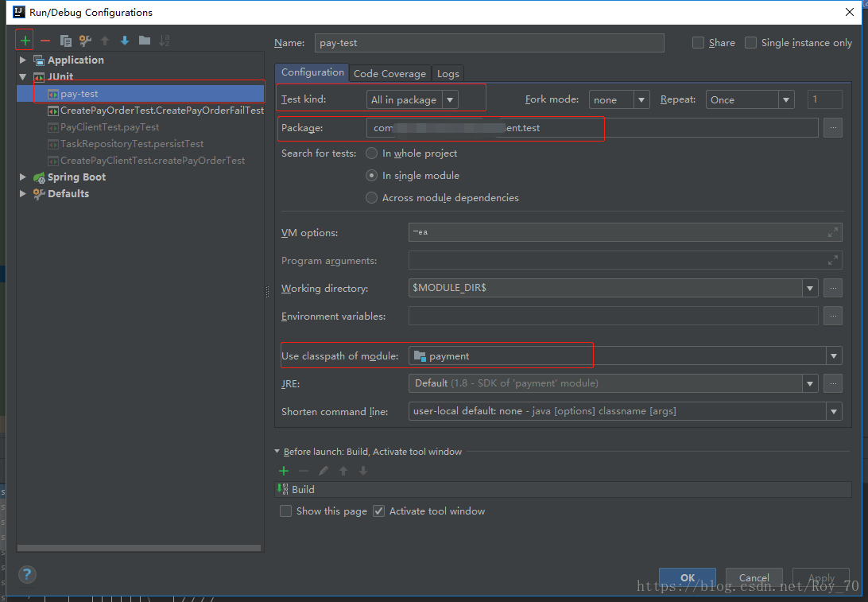
Task: Click the Apply button
Action: pyautogui.click(x=821, y=577)
